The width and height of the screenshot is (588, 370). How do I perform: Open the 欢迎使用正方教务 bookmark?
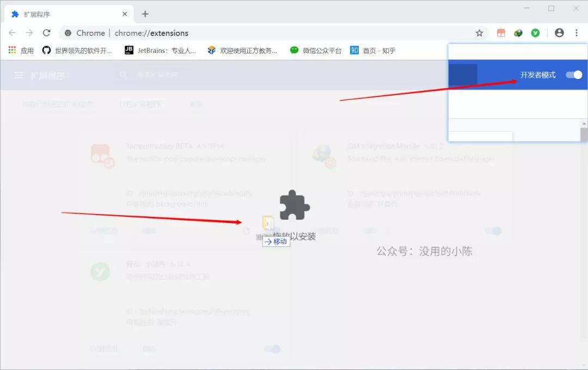click(x=243, y=50)
